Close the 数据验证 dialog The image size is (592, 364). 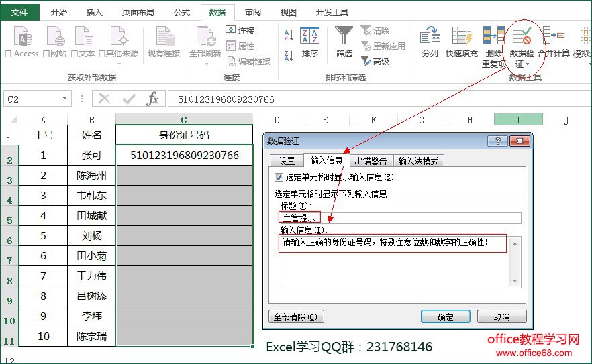pos(520,141)
